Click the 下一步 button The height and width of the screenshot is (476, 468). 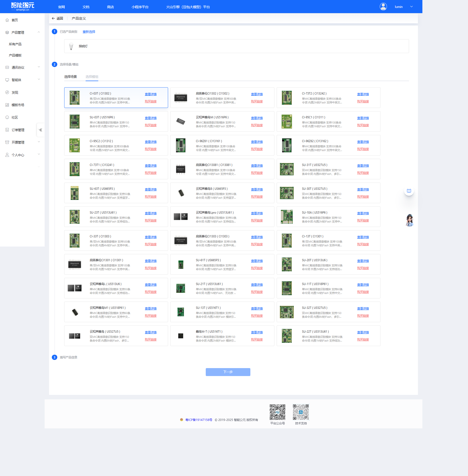[228, 372]
